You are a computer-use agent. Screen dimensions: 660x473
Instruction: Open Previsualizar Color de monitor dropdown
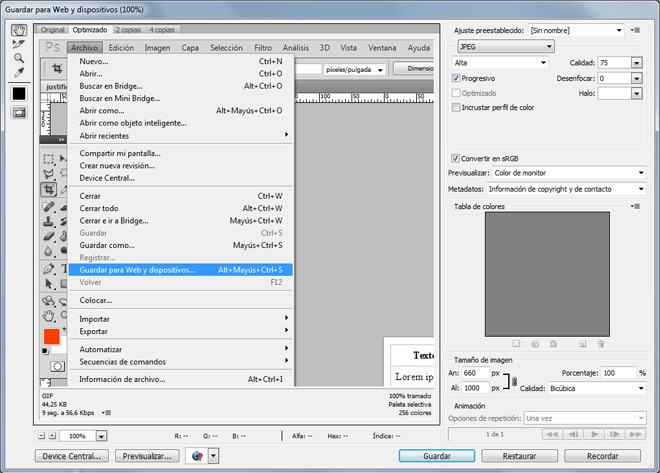click(569, 173)
